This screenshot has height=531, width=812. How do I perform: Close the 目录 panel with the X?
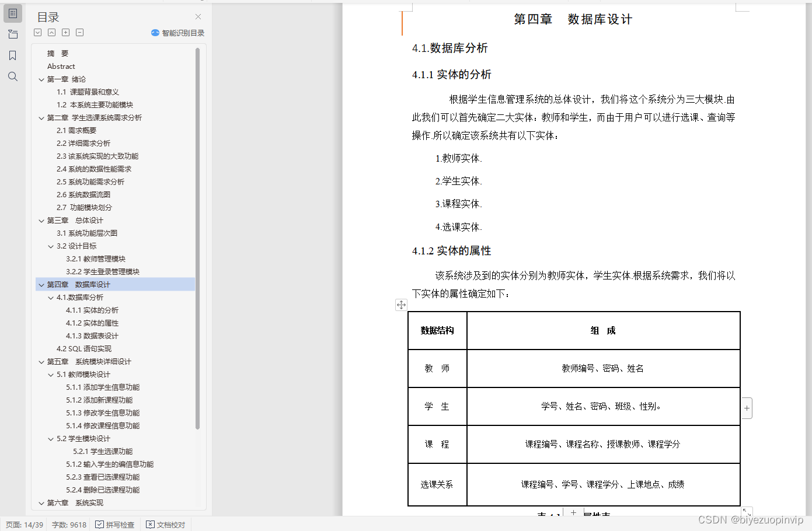click(x=197, y=16)
